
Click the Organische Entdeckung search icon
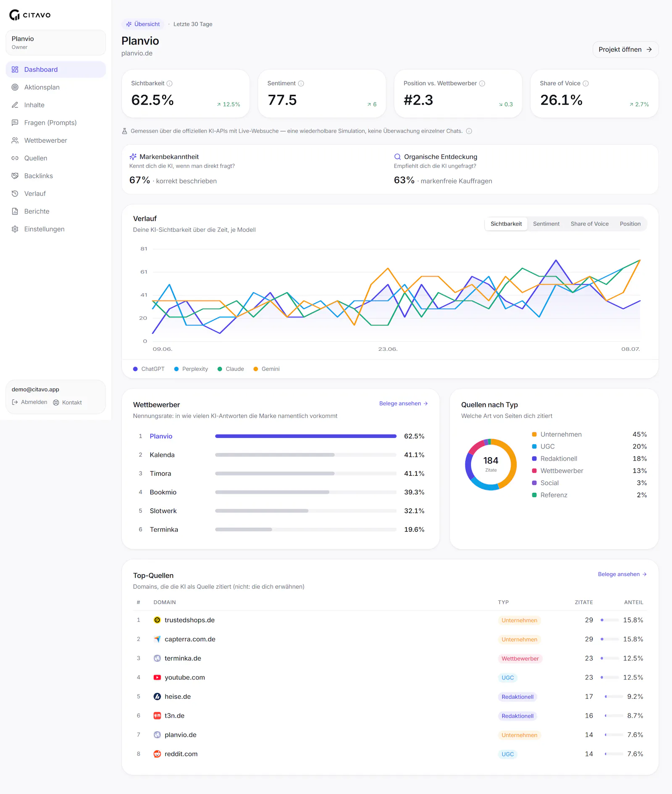pos(397,157)
